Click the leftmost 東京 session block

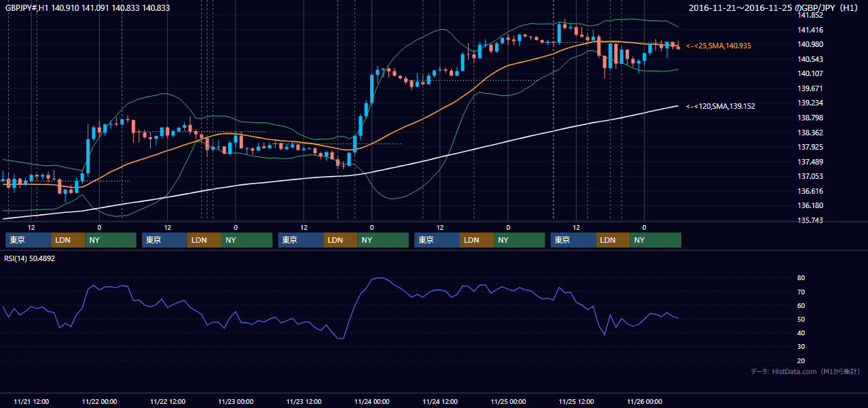coord(28,240)
